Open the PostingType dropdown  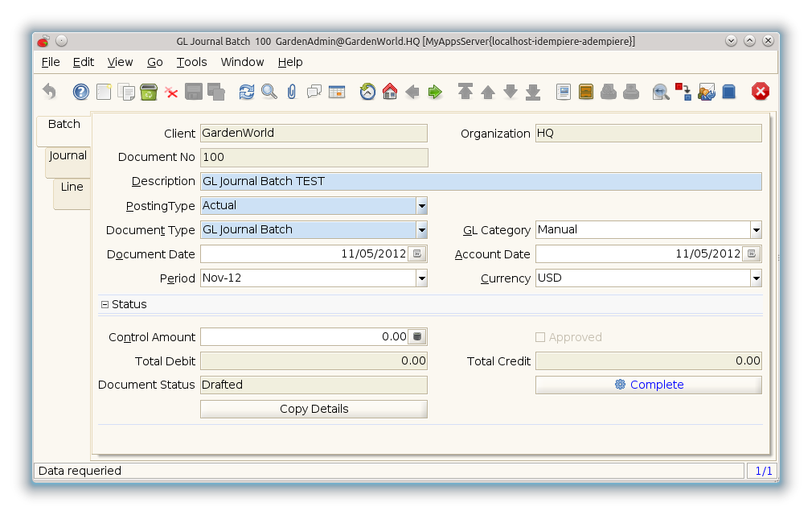click(x=421, y=206)
